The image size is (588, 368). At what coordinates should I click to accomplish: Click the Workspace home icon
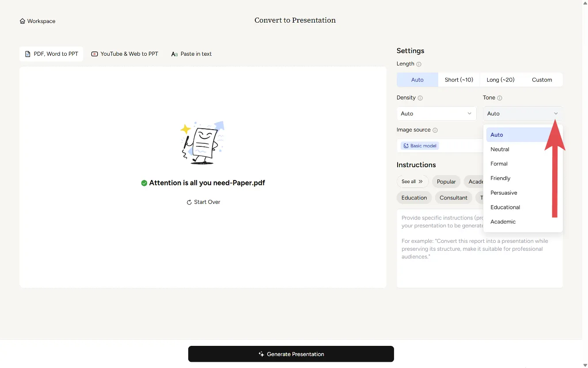tap(23, 21)
